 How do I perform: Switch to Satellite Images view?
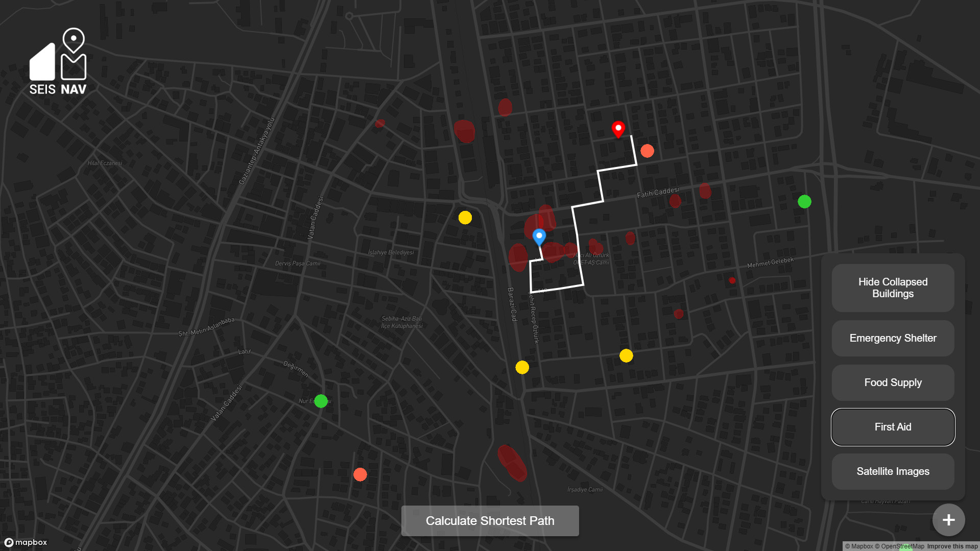tap(893, 471)
